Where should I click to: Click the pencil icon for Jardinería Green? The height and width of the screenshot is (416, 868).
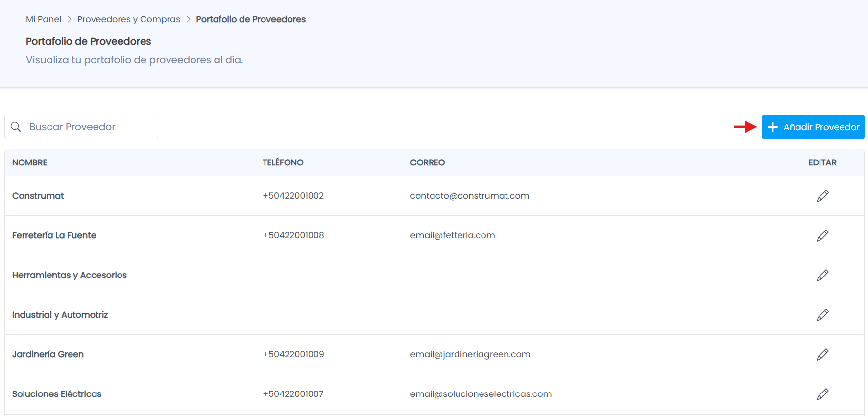(822, 354)
